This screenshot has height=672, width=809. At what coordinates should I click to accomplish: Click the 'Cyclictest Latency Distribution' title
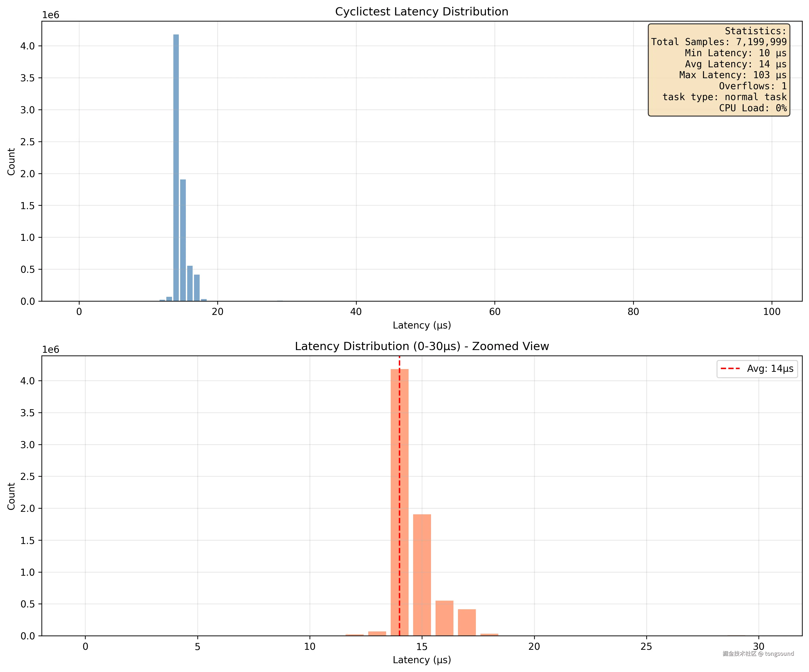coord(421,12)
